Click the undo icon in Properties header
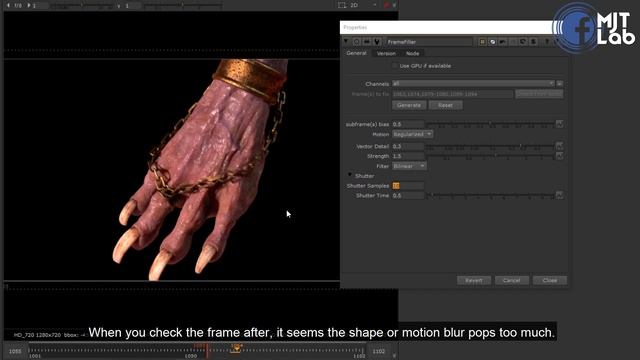This screenshot has width=640, height=360. (x=502, y=42)
